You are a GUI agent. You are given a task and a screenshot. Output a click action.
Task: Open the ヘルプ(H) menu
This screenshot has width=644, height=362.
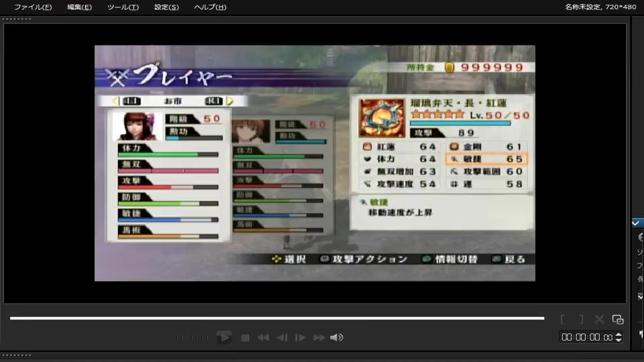tap(210, 7)
